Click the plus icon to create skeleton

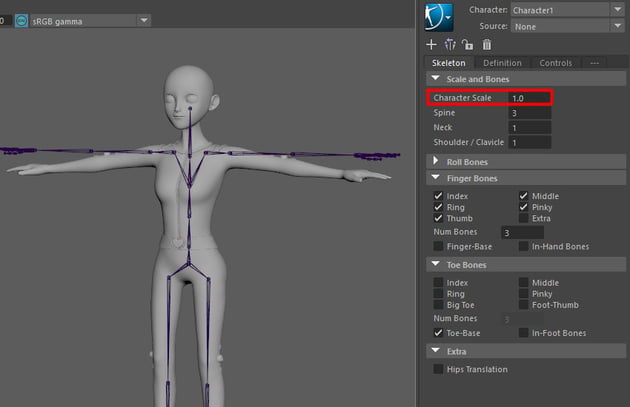click(x=431, y=44)
